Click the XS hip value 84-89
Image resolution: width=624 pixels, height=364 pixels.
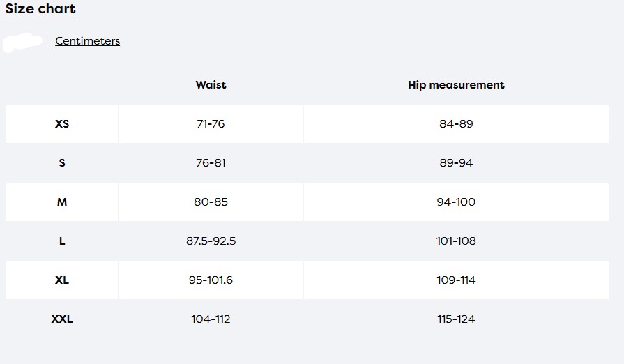[456, 123]
